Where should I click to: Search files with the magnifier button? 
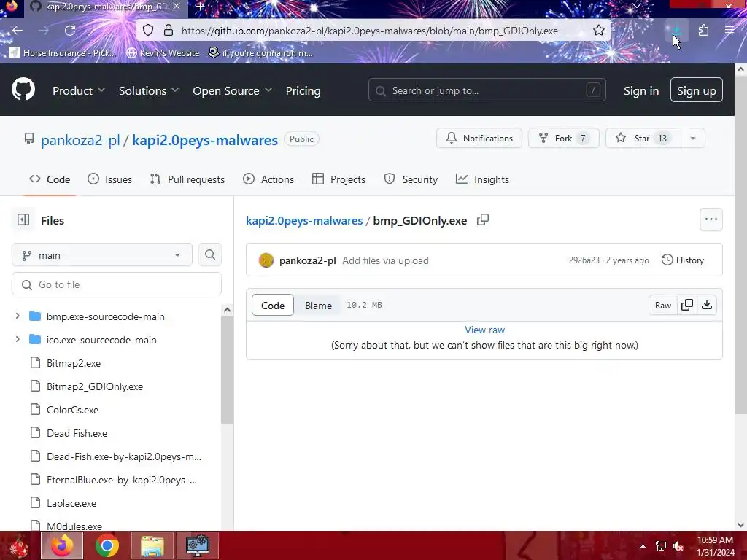point(209,254)
